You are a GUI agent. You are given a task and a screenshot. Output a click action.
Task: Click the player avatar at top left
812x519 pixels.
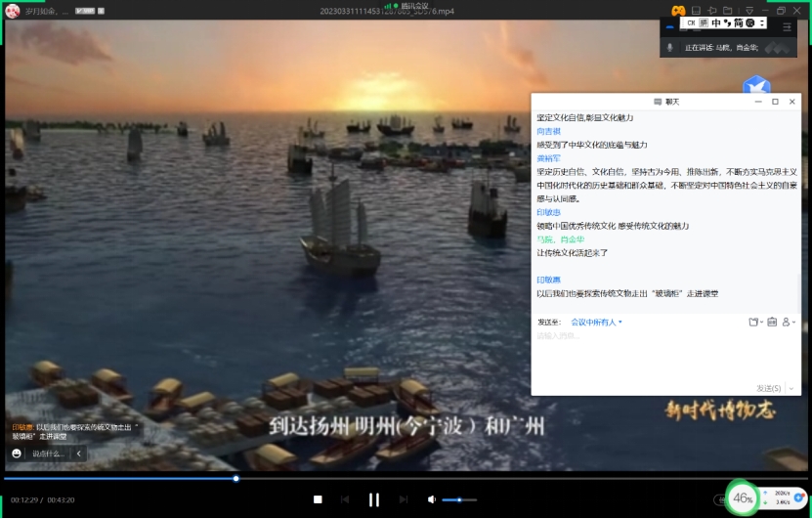point(12,11)
